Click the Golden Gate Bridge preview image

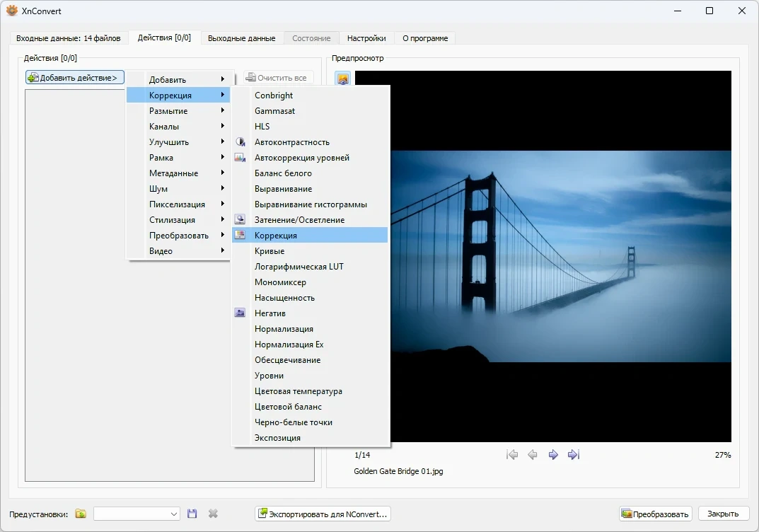560,256
